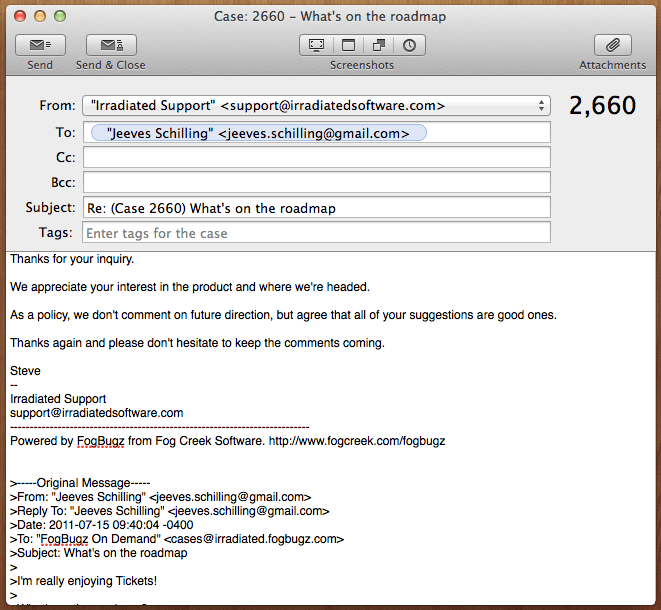Click the 'Thanks for your inquiry' line
The width and height of the screenshot is (661, 610).
point(72,259)
